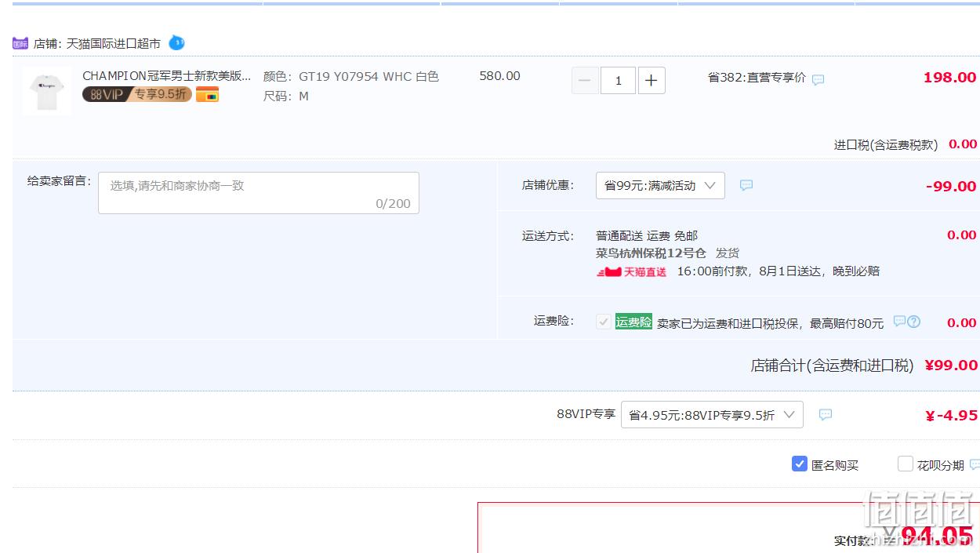Screen dimensions: 980x553
Task: Click the comment icon beside 省382:直营专享价
Action: (x=818, y=80)
